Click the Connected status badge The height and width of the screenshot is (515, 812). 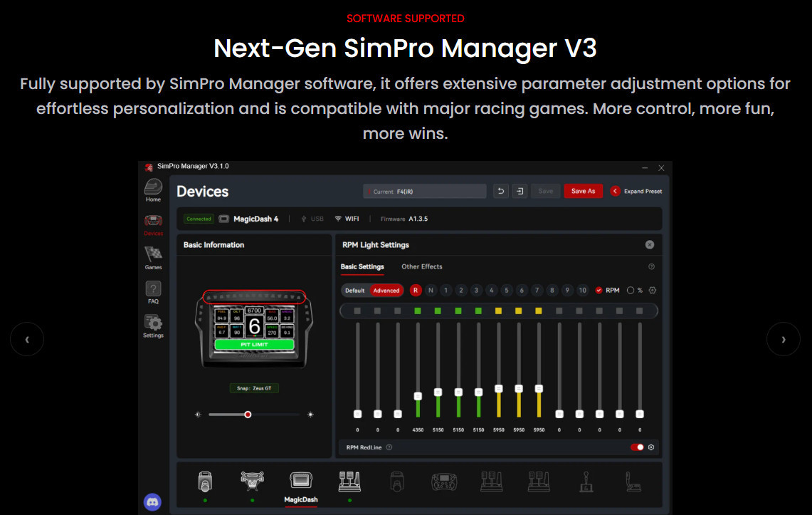199,219
